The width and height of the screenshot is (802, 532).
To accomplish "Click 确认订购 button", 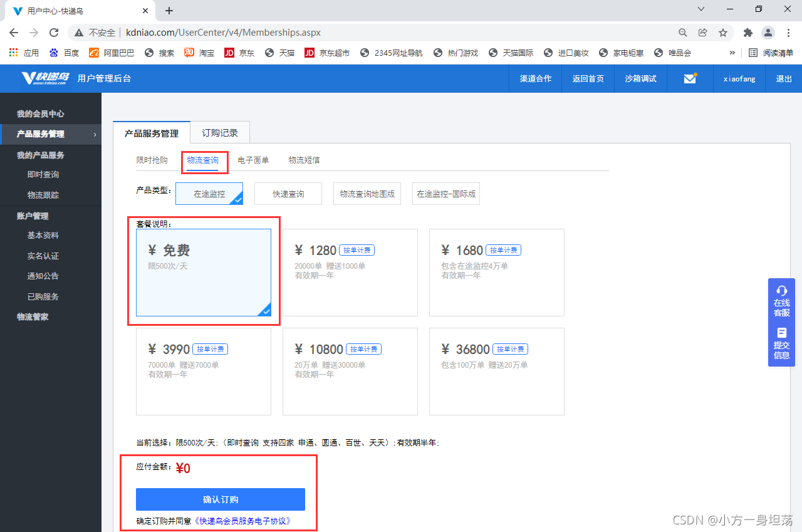I will [x=221, y=499].
